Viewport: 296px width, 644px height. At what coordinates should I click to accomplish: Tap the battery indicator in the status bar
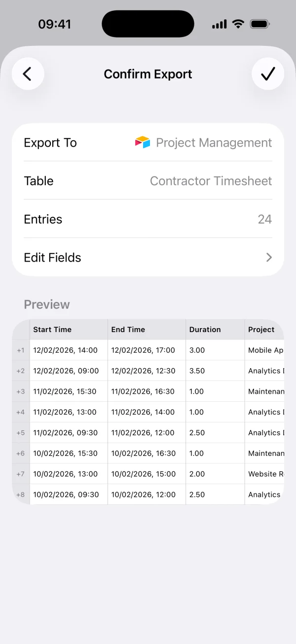click(x=258, y=23)
